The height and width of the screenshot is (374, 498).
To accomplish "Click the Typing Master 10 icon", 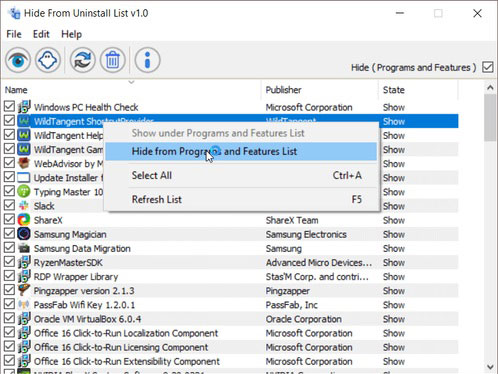I will tap(24, 192).
